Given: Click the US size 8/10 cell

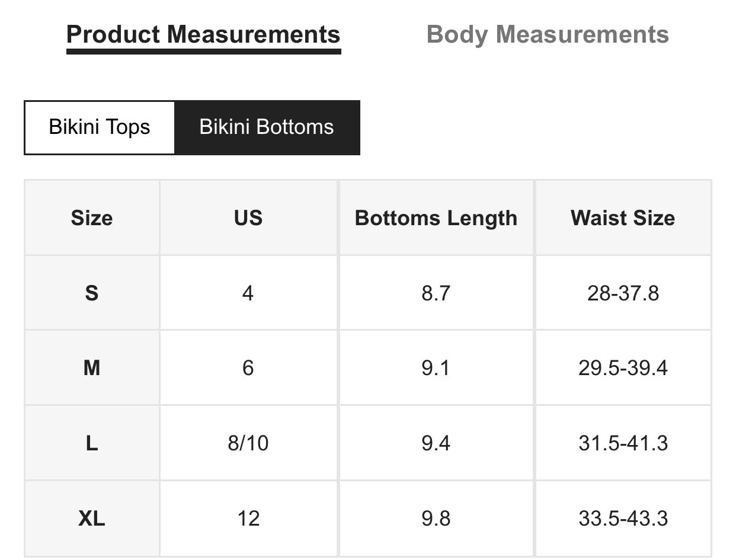Looking at the screenshot, I should [248, 443].
